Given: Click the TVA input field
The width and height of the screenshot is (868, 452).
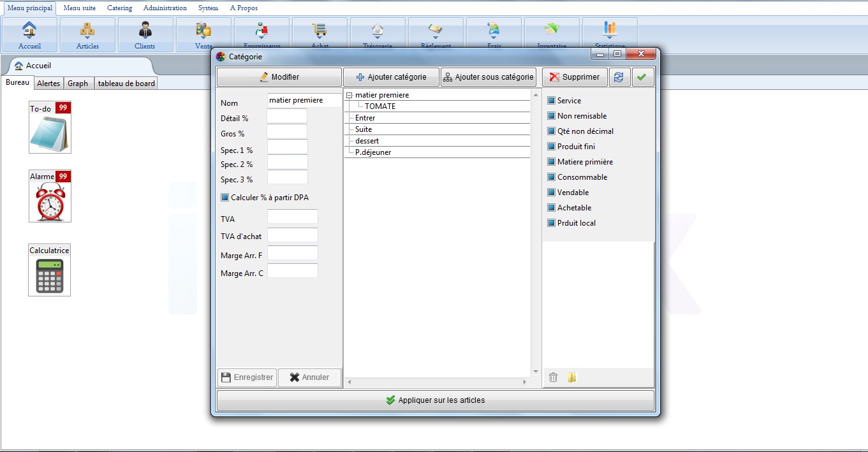Looking at the screenshot, I should 292,217.
